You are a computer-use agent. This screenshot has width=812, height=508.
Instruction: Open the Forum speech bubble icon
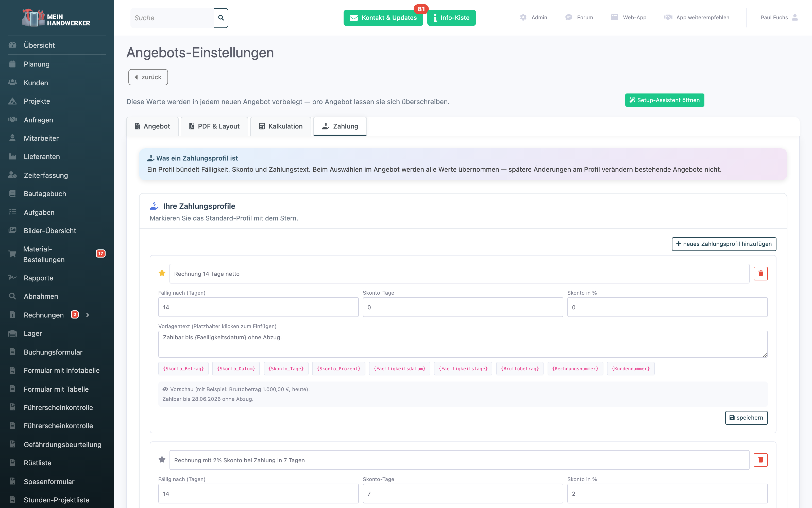(x=569, y=18)
